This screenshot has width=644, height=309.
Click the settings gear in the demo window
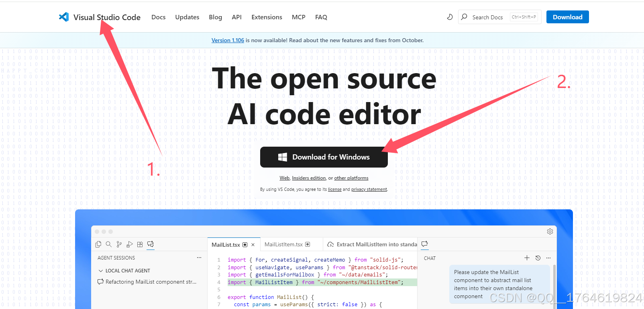pos(550,231)
